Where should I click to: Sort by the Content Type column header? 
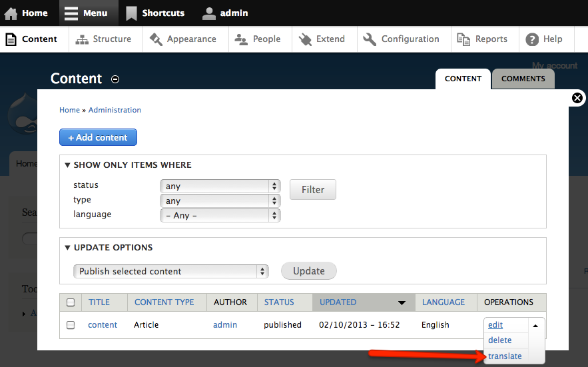point(164,302)
